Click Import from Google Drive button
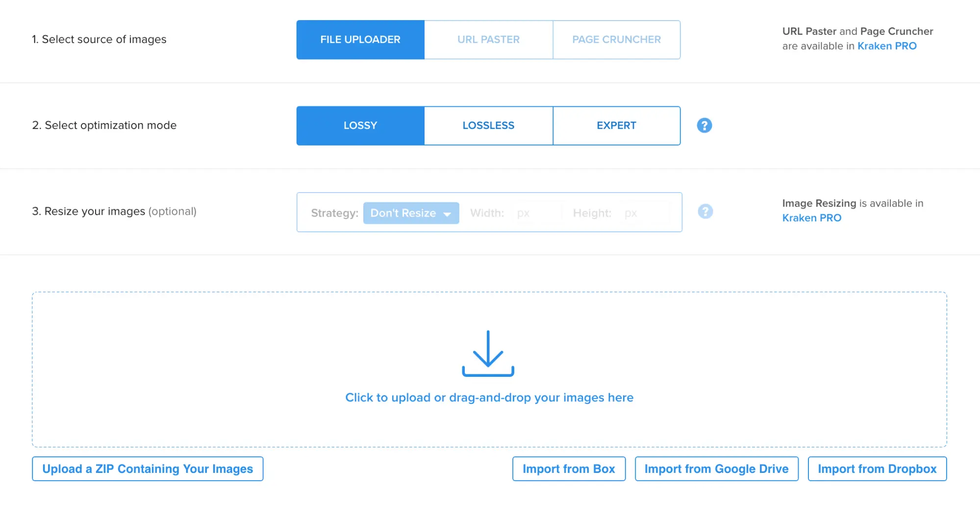Image resolution: width=980 pixels, height=517 pixels. coord(716,469)
